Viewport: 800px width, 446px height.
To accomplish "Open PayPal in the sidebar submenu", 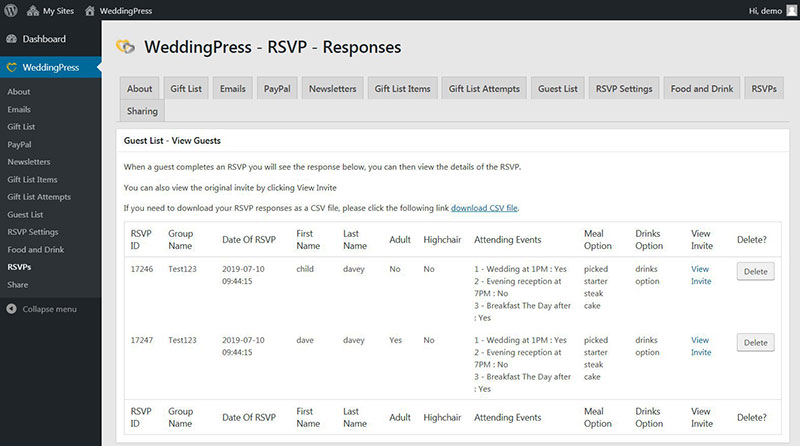I will point(19,144).
